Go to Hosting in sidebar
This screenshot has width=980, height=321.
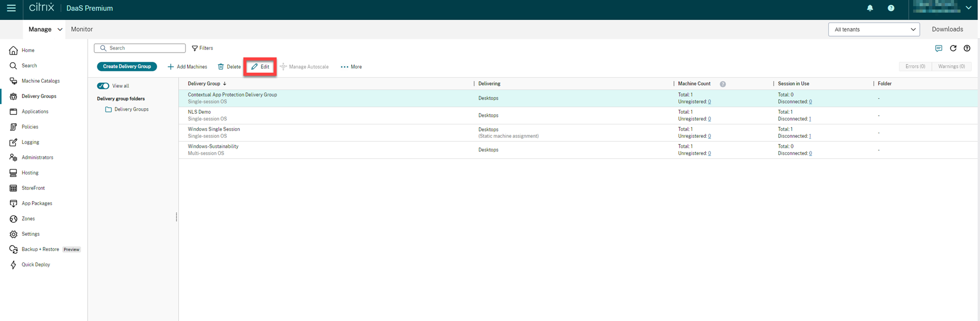(x=30, y=172)
